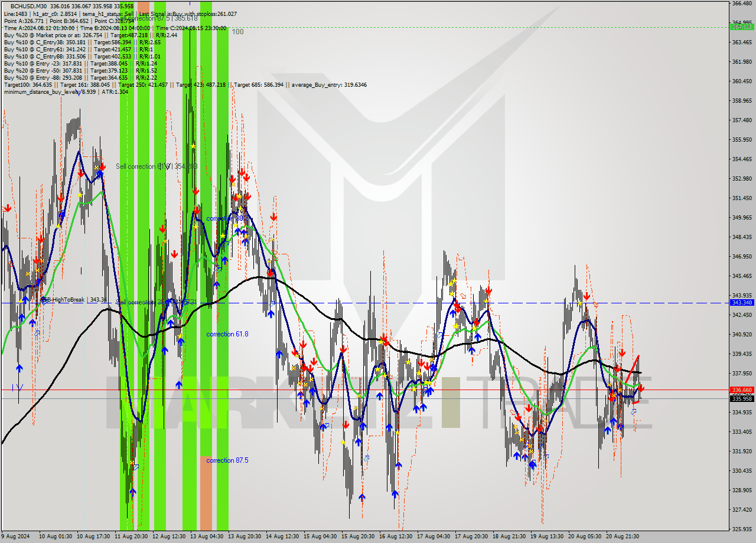Select the blue 'correction 61.8' label
This screenshot has width=756, height=543.
pyautogui.click(x=227, y=334)
